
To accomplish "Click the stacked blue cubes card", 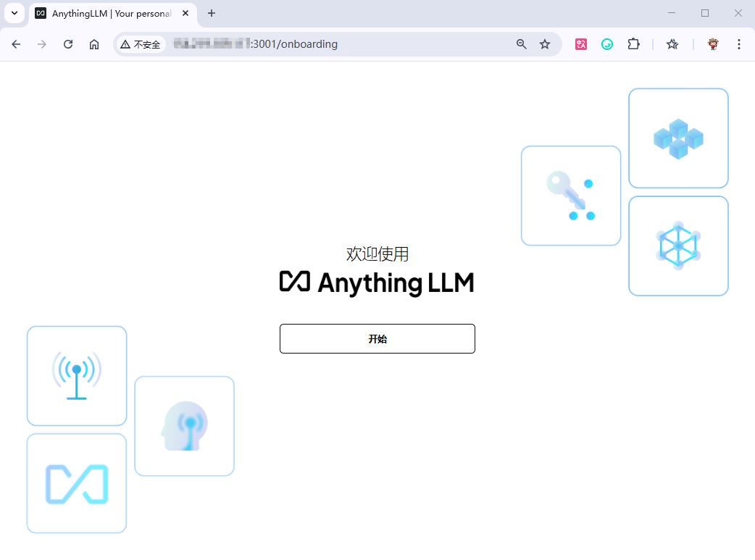I will 678,138.
